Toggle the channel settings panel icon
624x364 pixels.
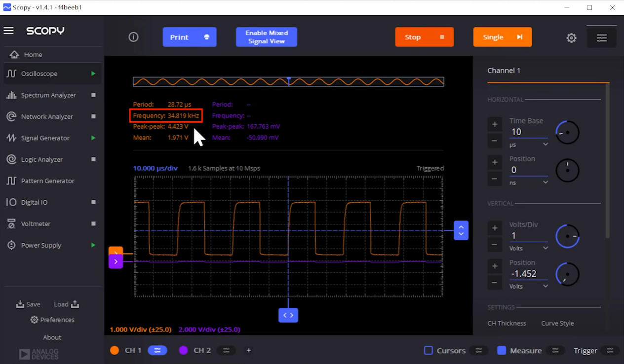(x=601, y=38)
